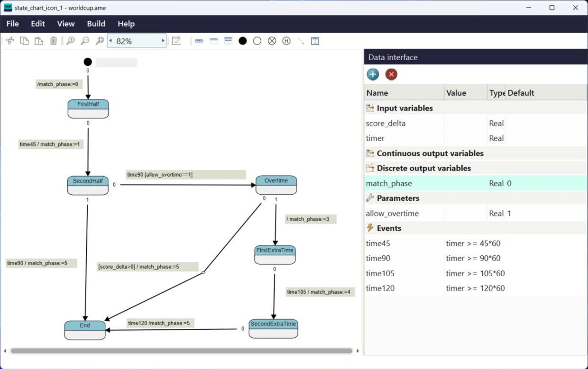Image resolution: width=588 pixels, height=369 pixels.
Task: Select the empty circle junction tool
Action: click(x=257, y=41)
